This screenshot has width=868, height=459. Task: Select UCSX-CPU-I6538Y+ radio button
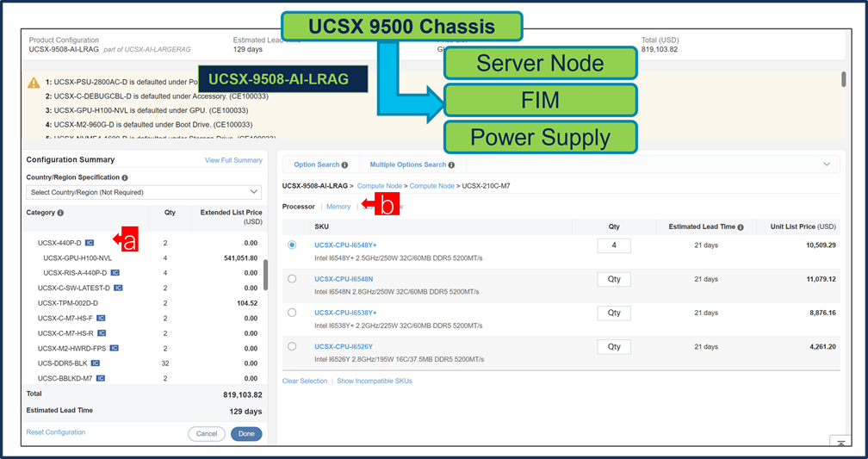point(292,313)
